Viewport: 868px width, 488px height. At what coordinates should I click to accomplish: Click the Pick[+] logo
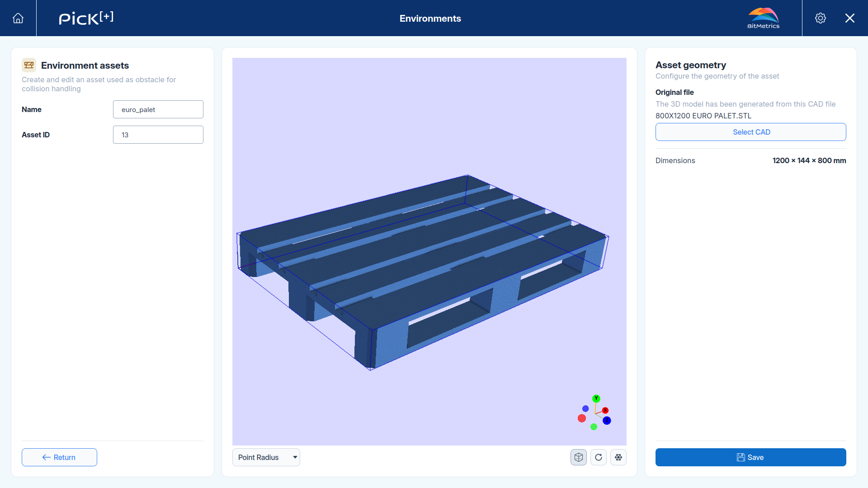click(86, 18)
